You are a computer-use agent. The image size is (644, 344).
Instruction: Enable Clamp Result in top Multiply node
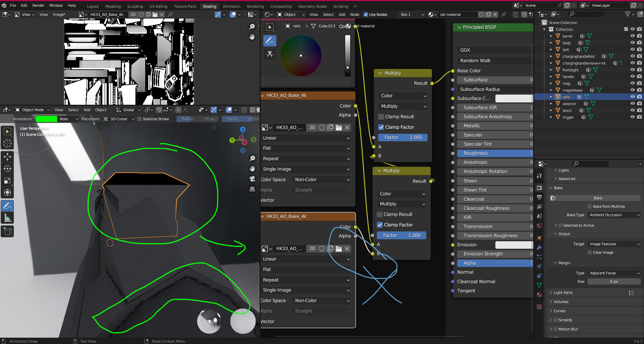pyautogui.click(x=381, y=117)
